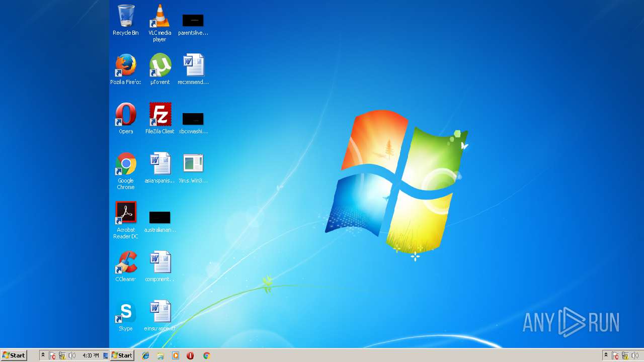
Task: Open the Action Center flag beside the 4:30 PM clock
Action: [x=52, y=355]
